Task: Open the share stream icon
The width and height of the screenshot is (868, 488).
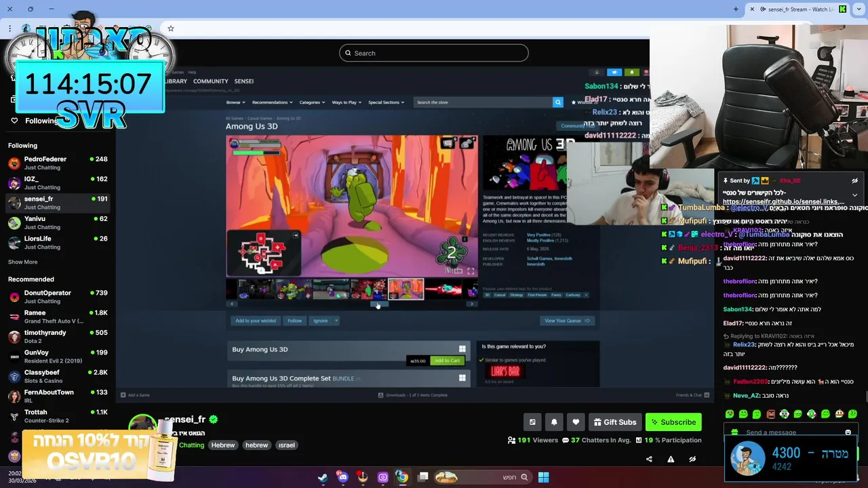Action: 649,459
